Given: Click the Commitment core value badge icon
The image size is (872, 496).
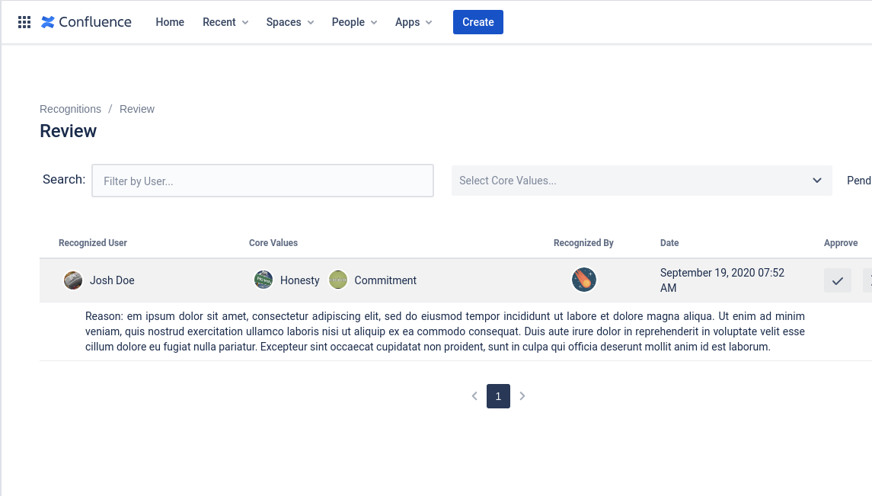Looking at the screenshot, I should point(338,280).
